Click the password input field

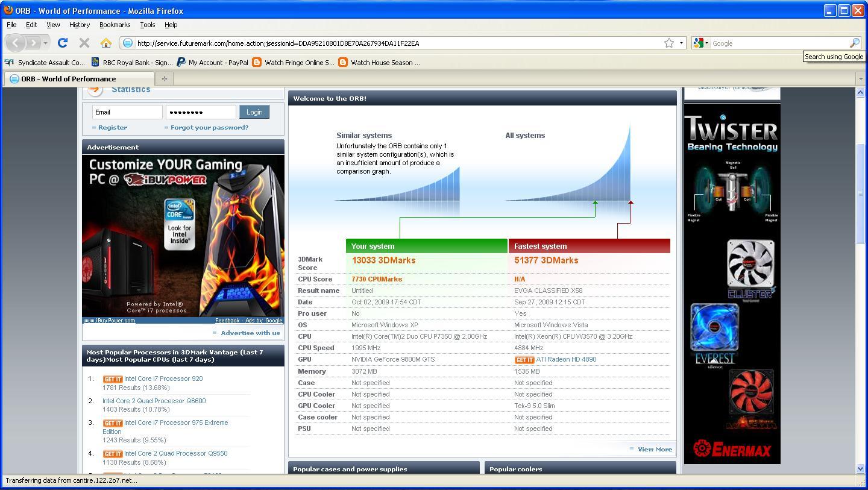click(x=201, y=112)
